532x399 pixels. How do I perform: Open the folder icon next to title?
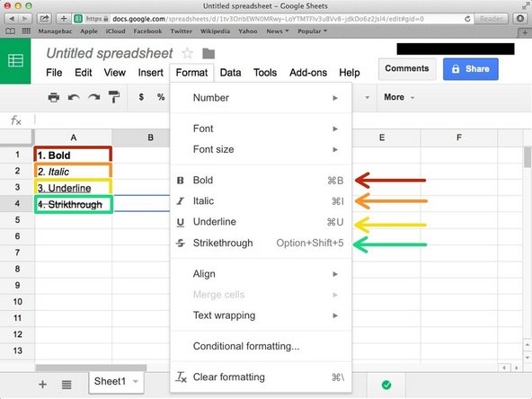tap(208, 53)
